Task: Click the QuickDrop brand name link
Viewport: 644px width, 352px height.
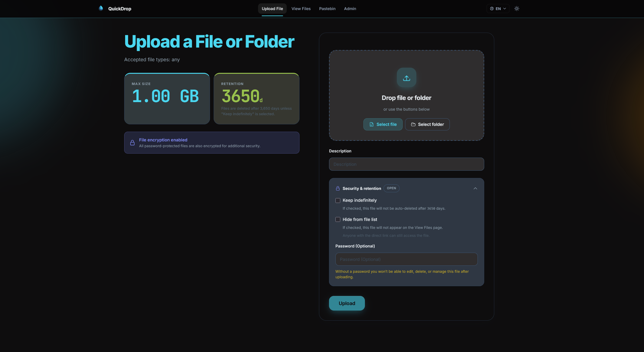Action: 120,9
